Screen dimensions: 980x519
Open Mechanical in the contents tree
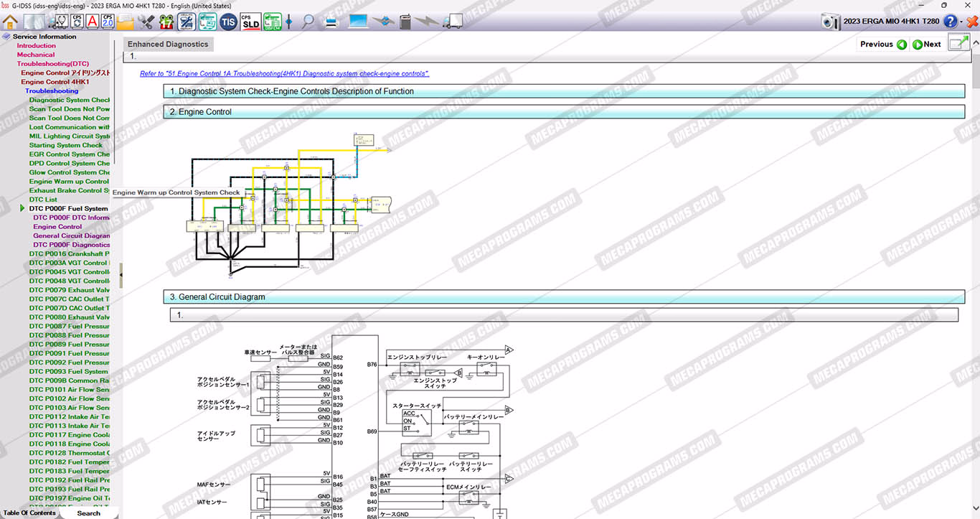tap(36, 55)
